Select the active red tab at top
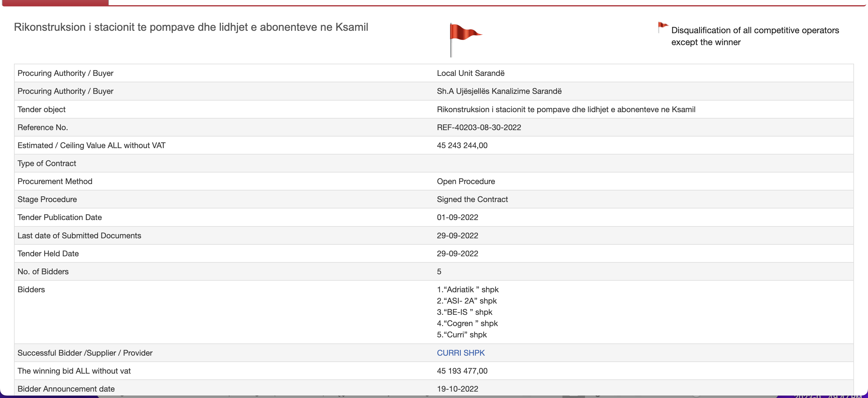Screen dimensions: 868x398 pos(55,3)
